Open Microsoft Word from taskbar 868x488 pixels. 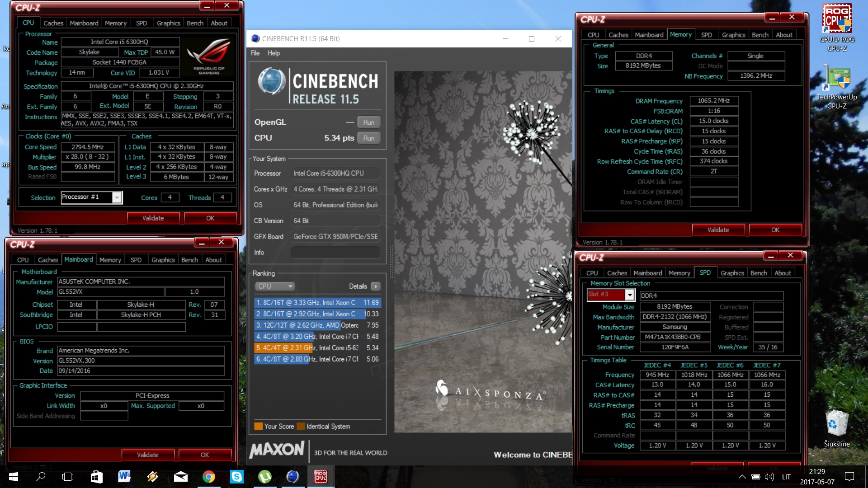tap(124, 476)
